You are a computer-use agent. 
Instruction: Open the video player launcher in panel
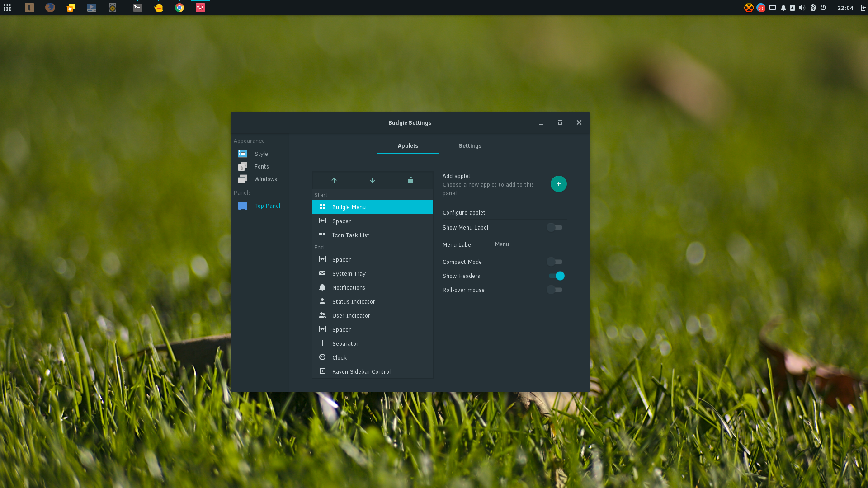coord(92,8)
